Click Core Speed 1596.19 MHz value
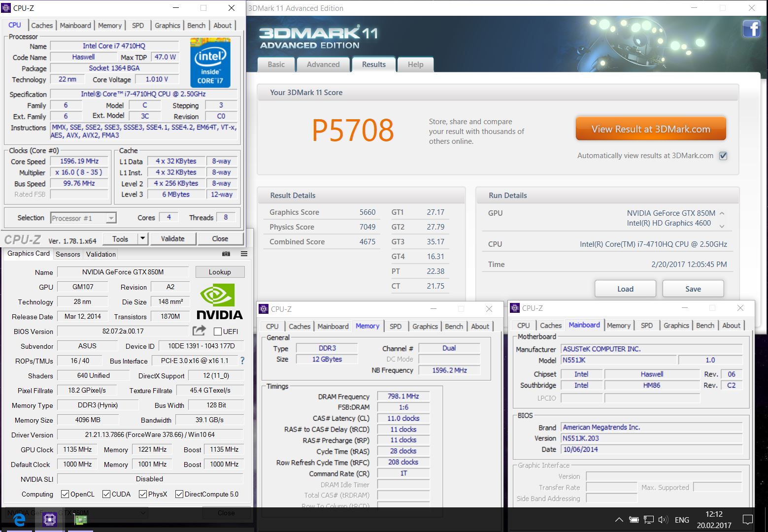Viewport: 768px width, 532px height. [x=79, y=161]
